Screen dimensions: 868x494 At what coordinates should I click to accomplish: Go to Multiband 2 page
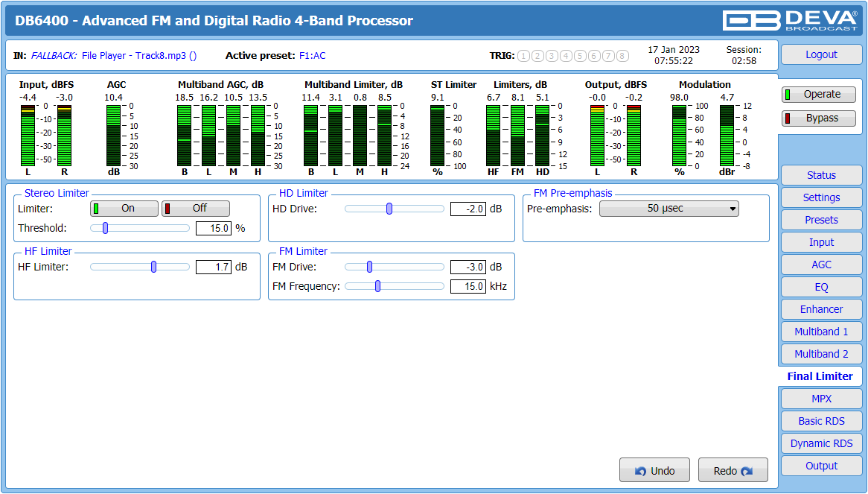[822, 354]
